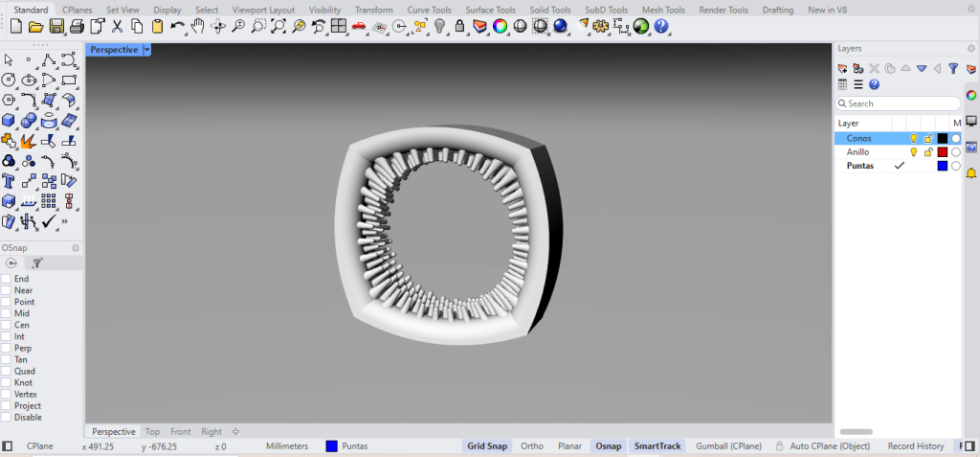Select the Box solid tool

[9, 120]
